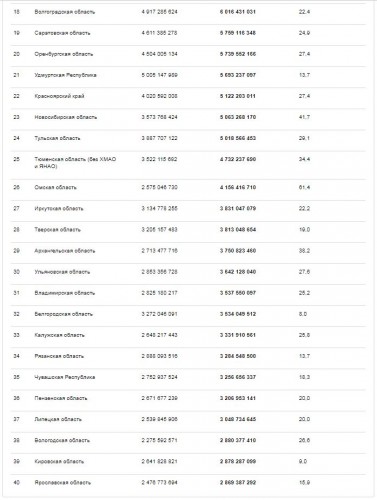Screen dimensions: 377x500
Task: Select Тюменская область (без ХМАО и ЯНАО)
Action: pos(75,163)
